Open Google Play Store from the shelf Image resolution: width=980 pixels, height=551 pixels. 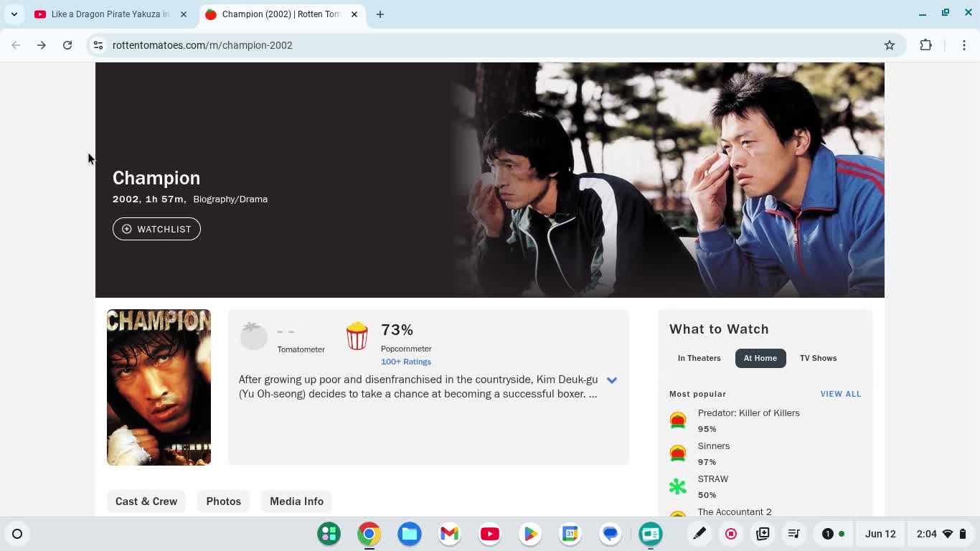pyautogui.click(x=530, y=534)
